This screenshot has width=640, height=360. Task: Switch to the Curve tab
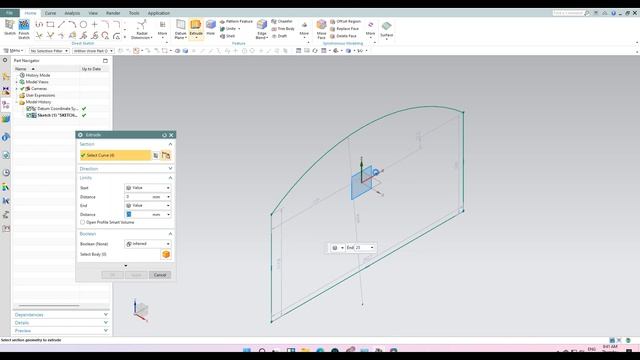click(50, 13)
